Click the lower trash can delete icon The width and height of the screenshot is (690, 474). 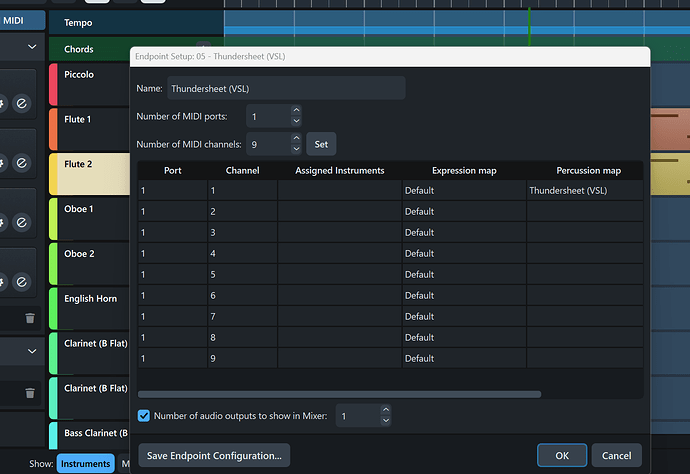(30, 393)
